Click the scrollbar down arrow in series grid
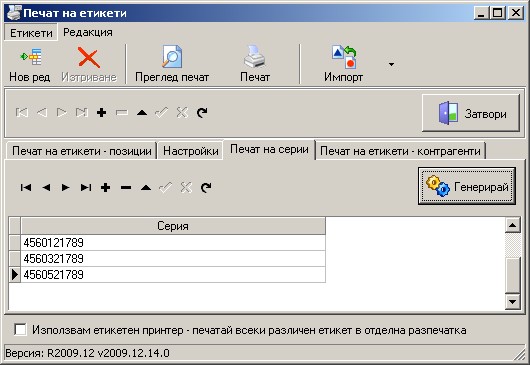This screenshot has height=365, width=530. (512, 301)
